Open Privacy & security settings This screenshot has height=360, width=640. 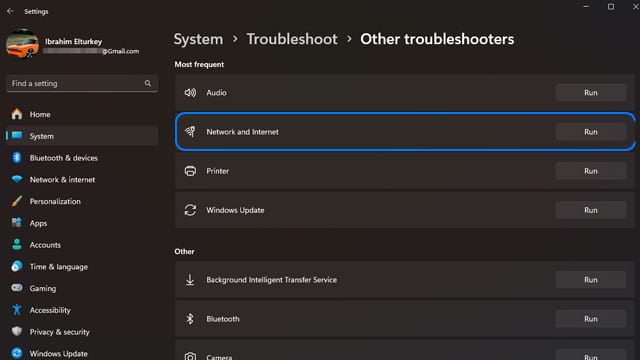(x=82, y=332)
